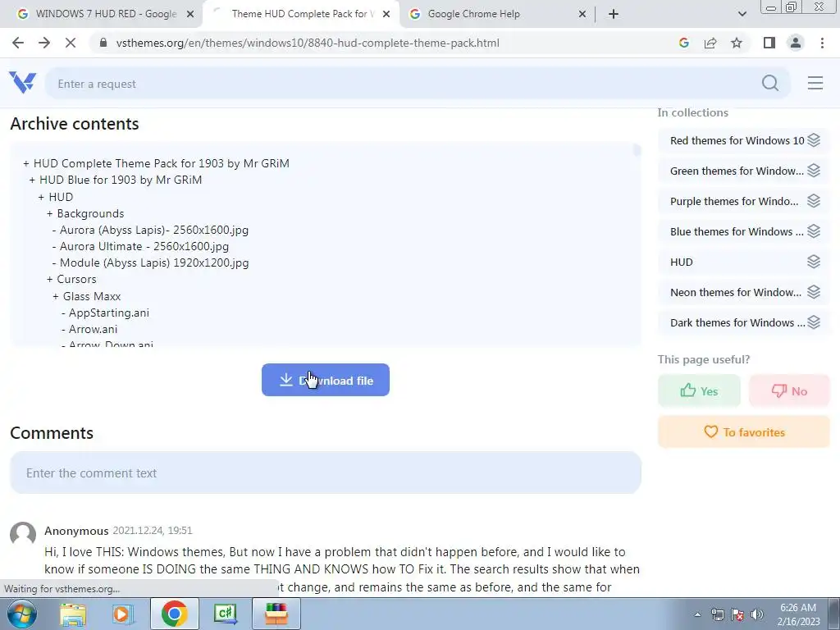This screenshot has width=840, height=630.
Task: Click the layers icon beside HUD collection
Action: pyautogui.click(x=814, y=262)
